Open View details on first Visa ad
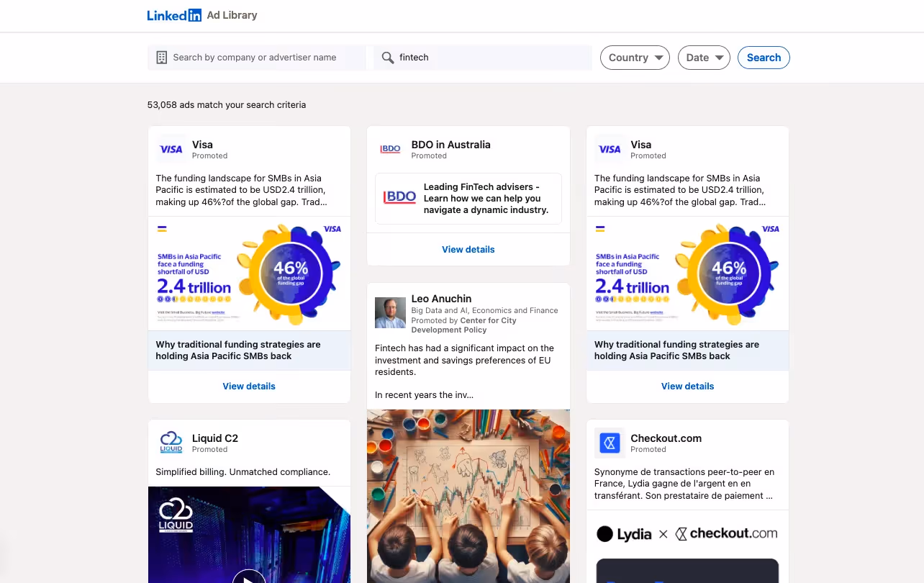 tap(249, 387)
